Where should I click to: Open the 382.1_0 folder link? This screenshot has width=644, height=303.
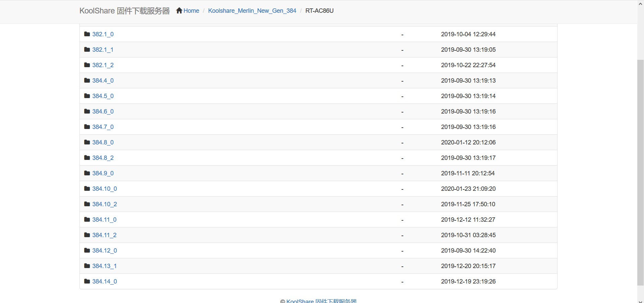click(103, 34)
